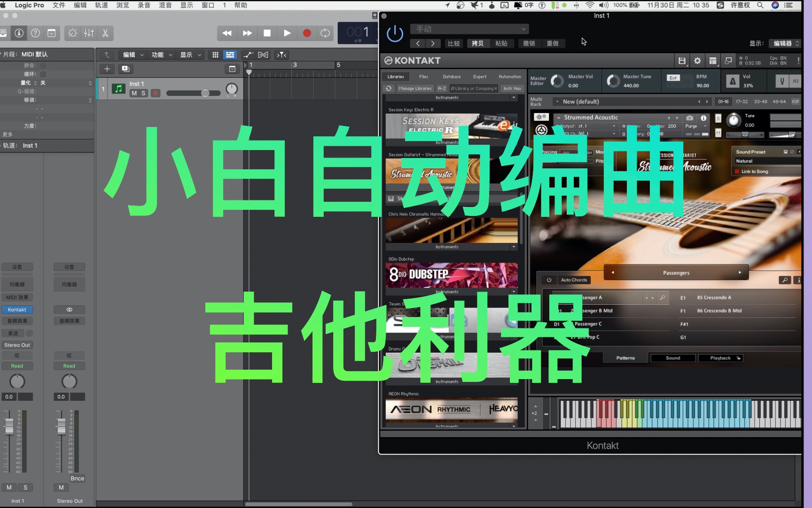Click the 粘贴 paste button

pos(501,43)
